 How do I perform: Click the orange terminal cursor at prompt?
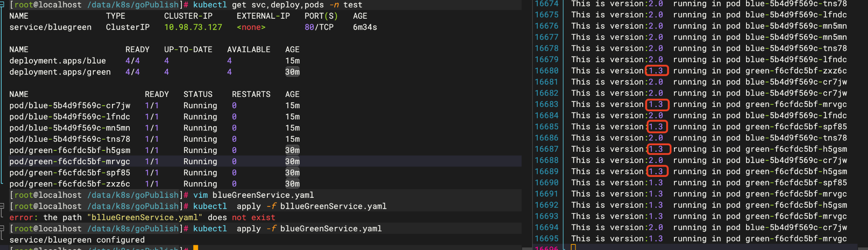point(196,248)
